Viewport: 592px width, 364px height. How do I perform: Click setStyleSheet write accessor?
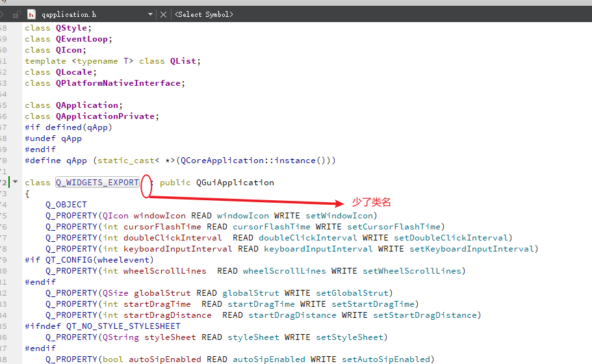[350, 337]
